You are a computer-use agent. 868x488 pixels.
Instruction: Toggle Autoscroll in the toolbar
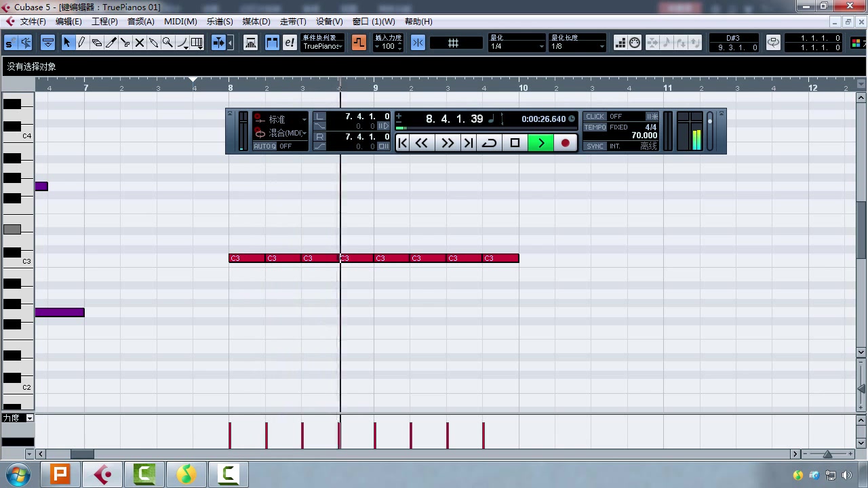tap(218, 43)
